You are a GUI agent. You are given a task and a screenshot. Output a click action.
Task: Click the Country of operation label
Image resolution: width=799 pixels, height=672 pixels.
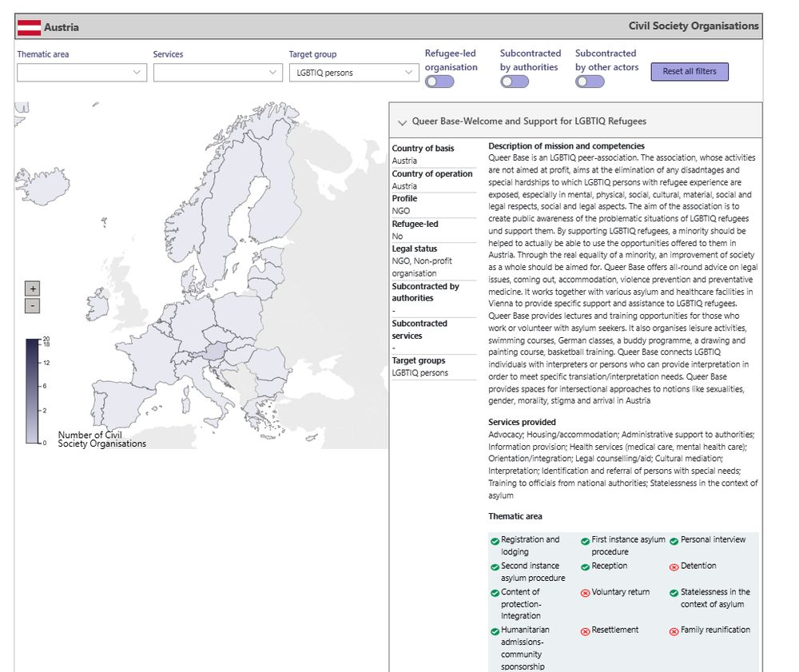click(431, 173)
